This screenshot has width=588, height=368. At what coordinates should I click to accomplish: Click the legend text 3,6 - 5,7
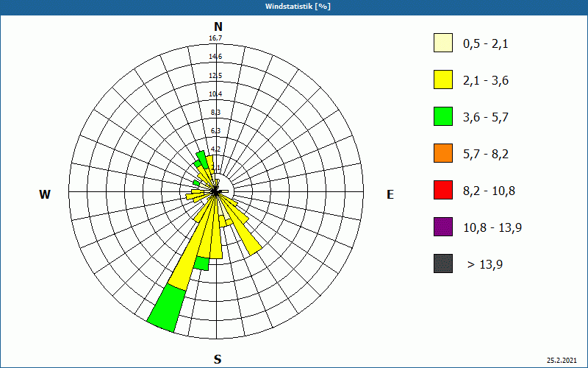coord(486,118)
